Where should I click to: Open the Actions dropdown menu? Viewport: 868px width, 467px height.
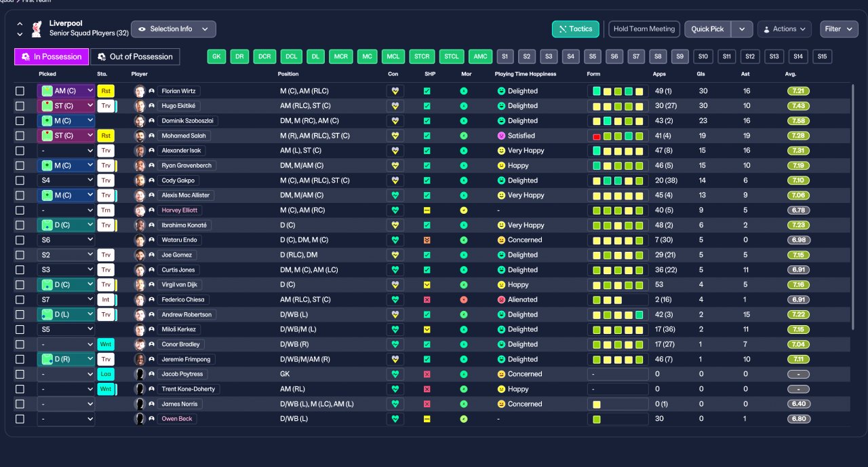click(785, 29)
